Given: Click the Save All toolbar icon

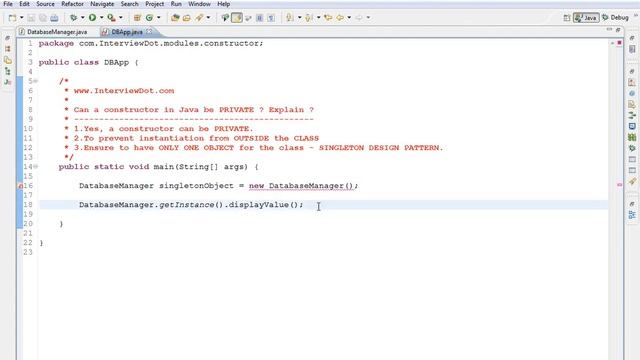Looking at the screenshot, I should point(43,18).
